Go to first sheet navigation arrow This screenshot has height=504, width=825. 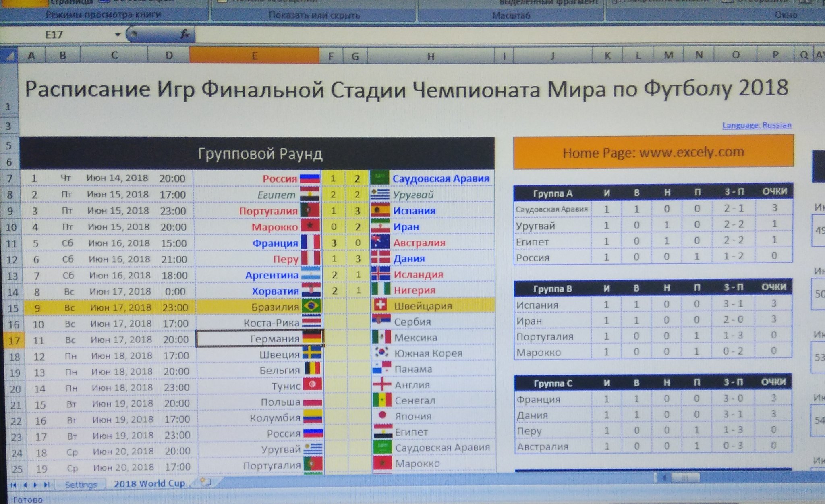point(13,485)
